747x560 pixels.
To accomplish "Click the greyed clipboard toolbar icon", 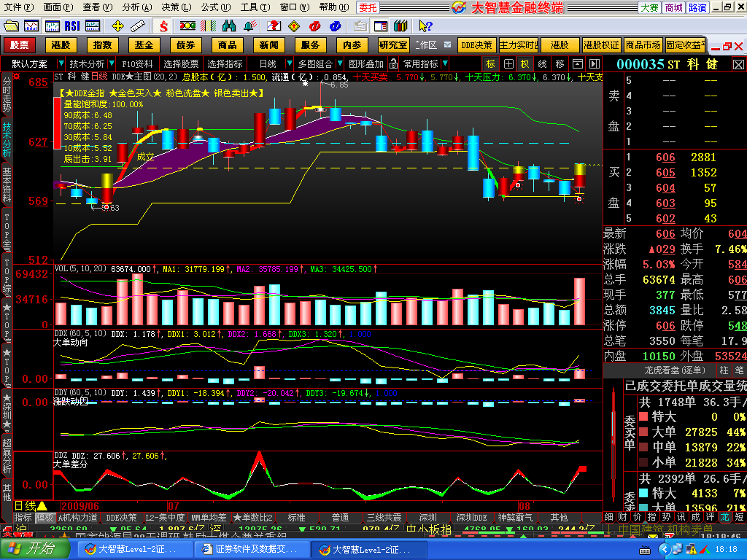I will [x=360, y=26].
